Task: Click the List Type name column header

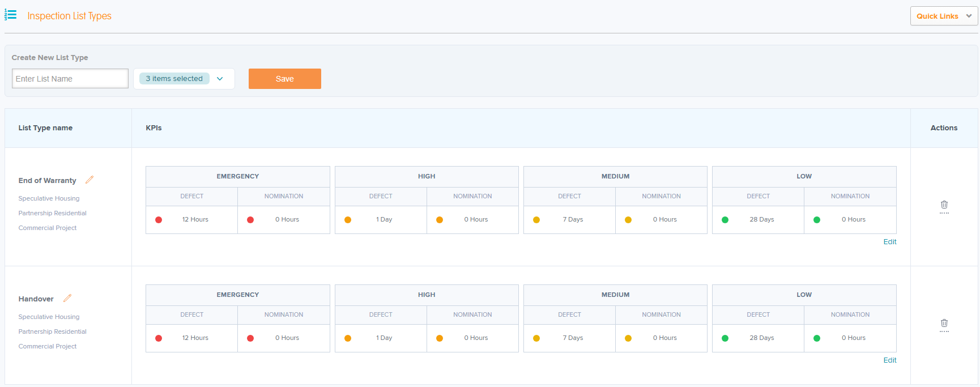Action: 45,127
